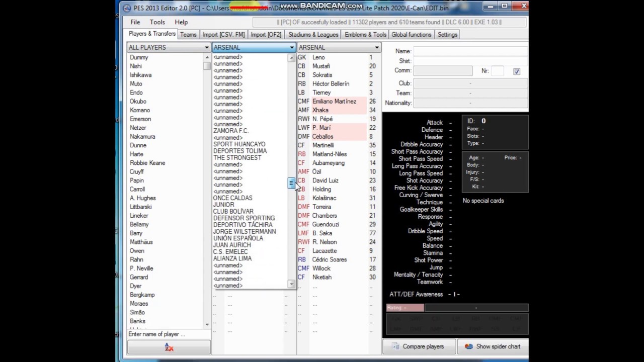
Task: Select JUNIOR in the team list
Action: [224, 205]
